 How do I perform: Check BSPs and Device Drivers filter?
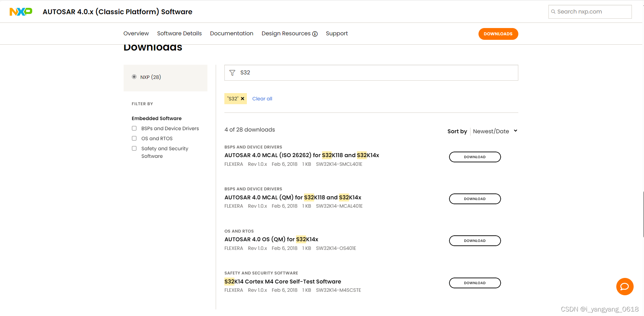tap(134, 128)
